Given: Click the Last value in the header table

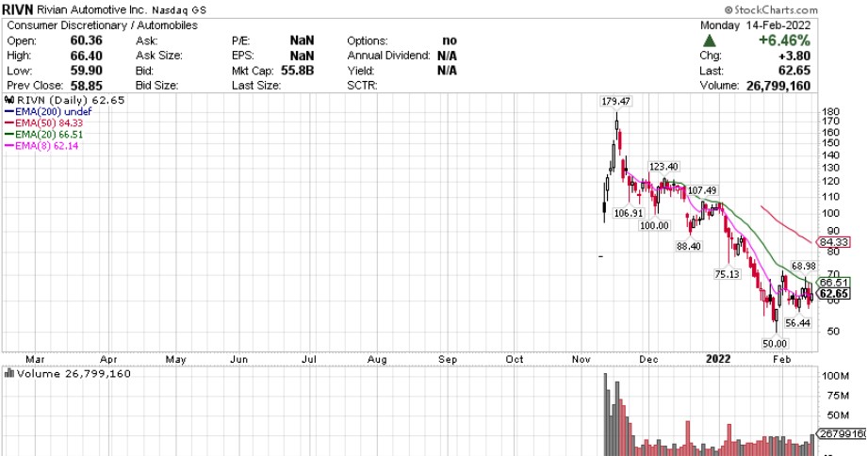Looking at the screenshot, I should pos(794,71).
